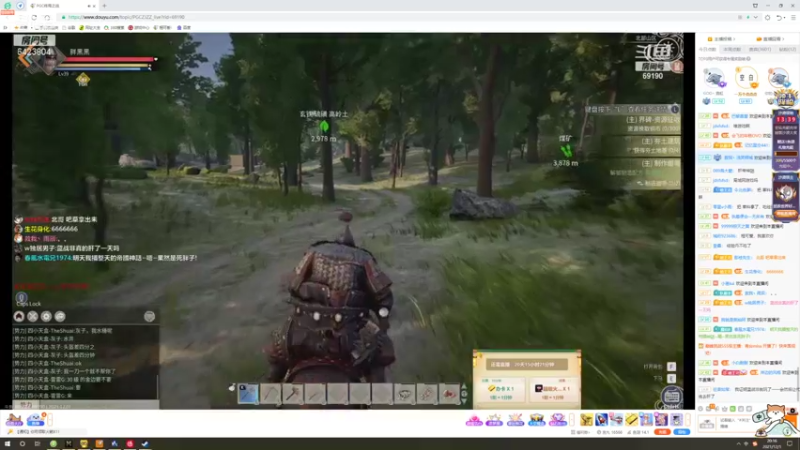Click the browser address bar
This screenshot has height=450, width=800.
pyautogui.click(x=398, y=17)
